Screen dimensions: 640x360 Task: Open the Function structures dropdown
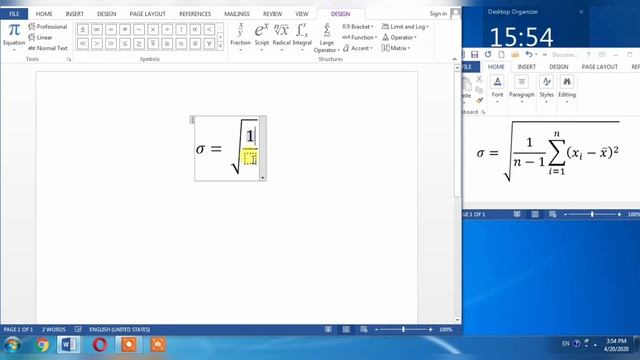(360, 37)
